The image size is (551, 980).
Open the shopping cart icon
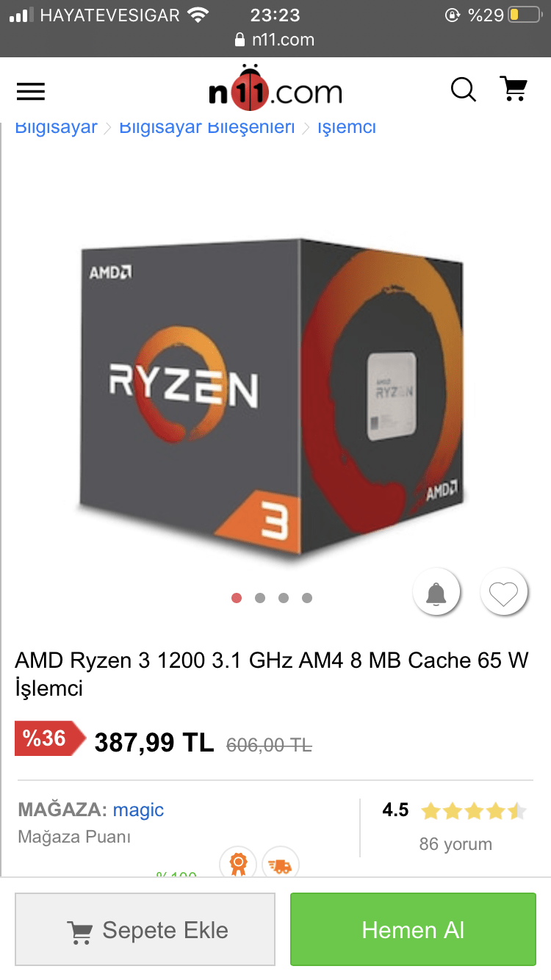[514, 89]
